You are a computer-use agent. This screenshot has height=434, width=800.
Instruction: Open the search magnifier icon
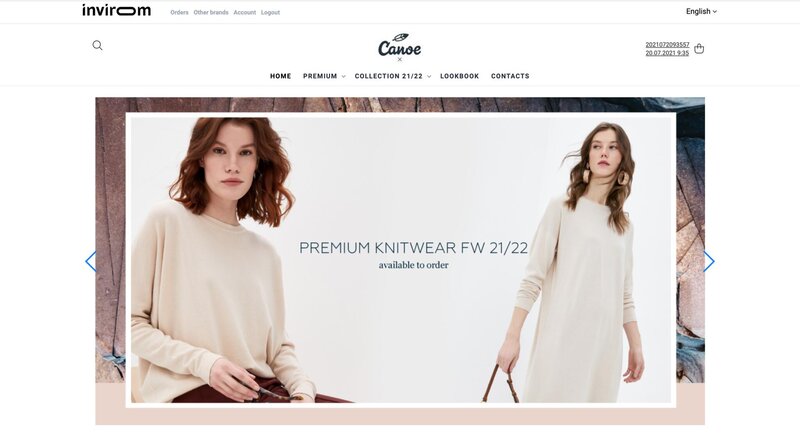tap(97, 45)
